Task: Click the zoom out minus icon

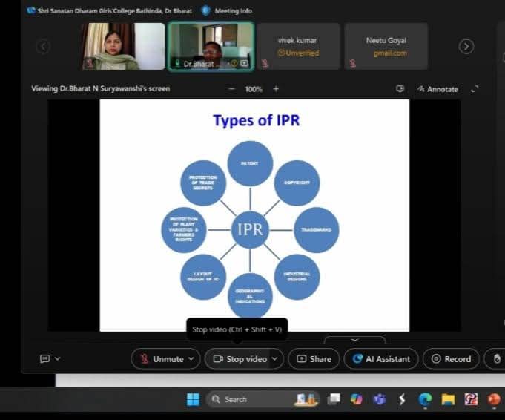Action: (x=231, y=89)
